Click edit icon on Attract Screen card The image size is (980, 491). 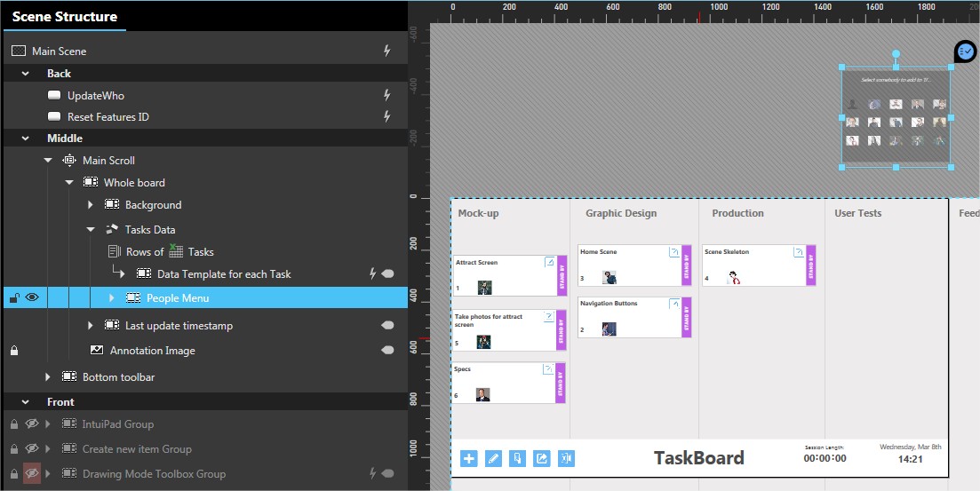point(549,262)
